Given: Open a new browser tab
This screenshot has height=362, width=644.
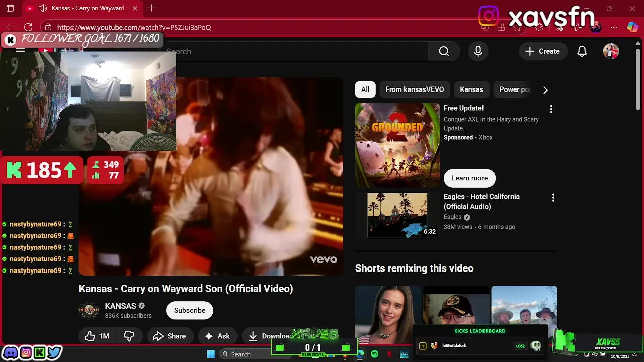Looking at the screenshot, I should pos(151,8).
